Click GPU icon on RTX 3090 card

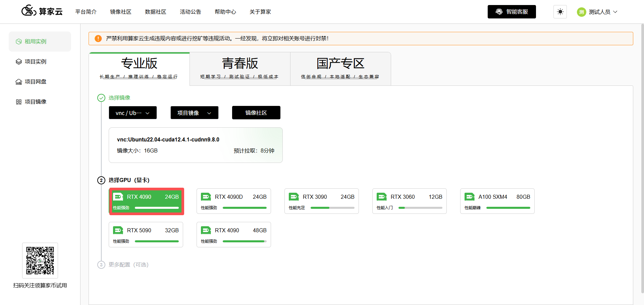(x=294, y=197)
